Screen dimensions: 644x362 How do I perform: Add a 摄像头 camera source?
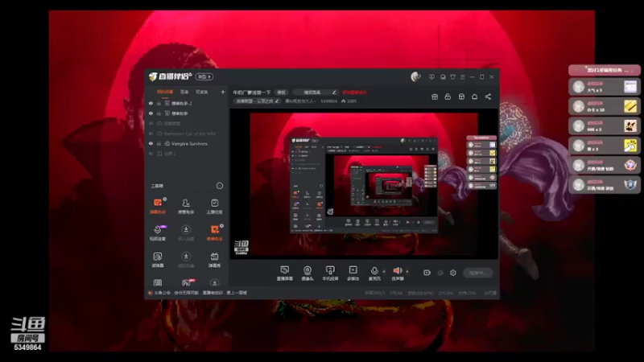308,273
